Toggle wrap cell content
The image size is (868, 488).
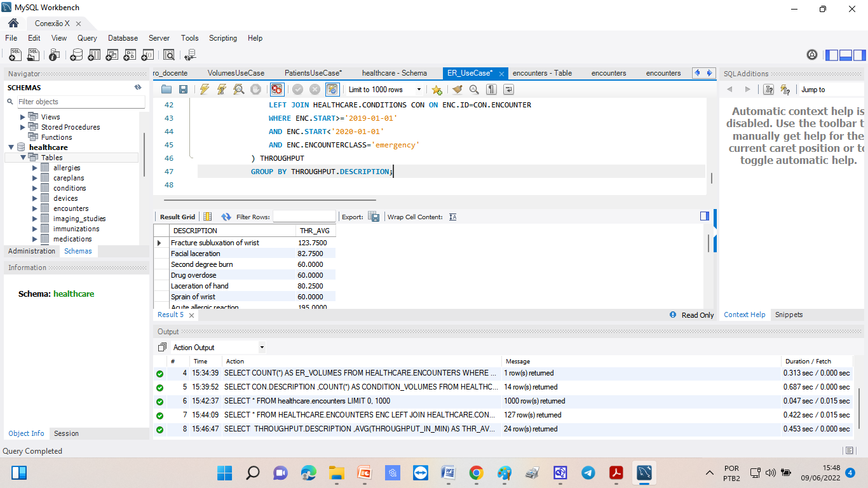453,217
